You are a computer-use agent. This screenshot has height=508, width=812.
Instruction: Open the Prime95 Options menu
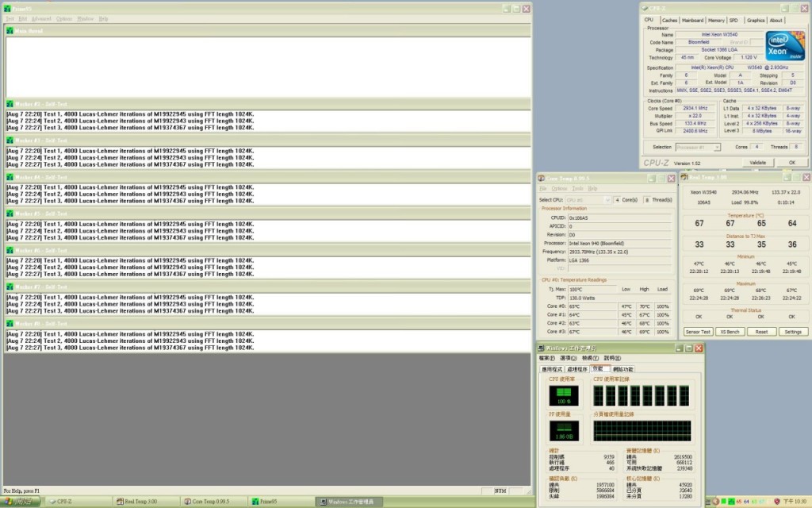tap(64, 19)
